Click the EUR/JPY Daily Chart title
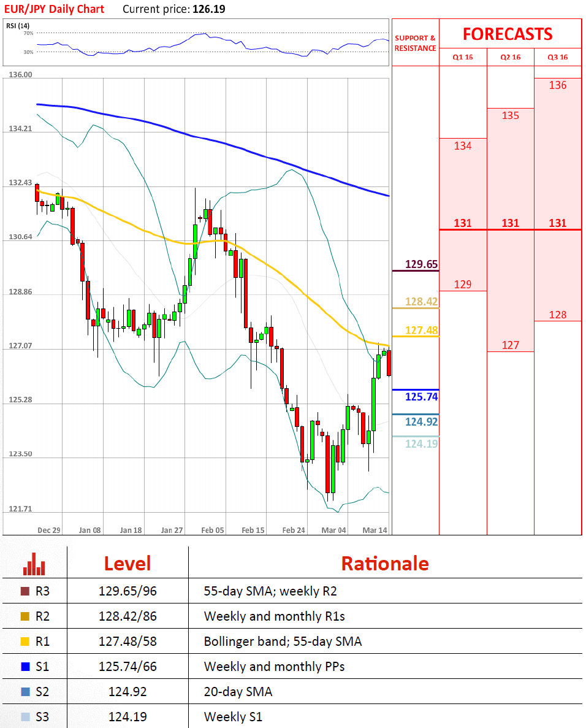The width and height of the screenshot is (586, 728). coord(55,9)
